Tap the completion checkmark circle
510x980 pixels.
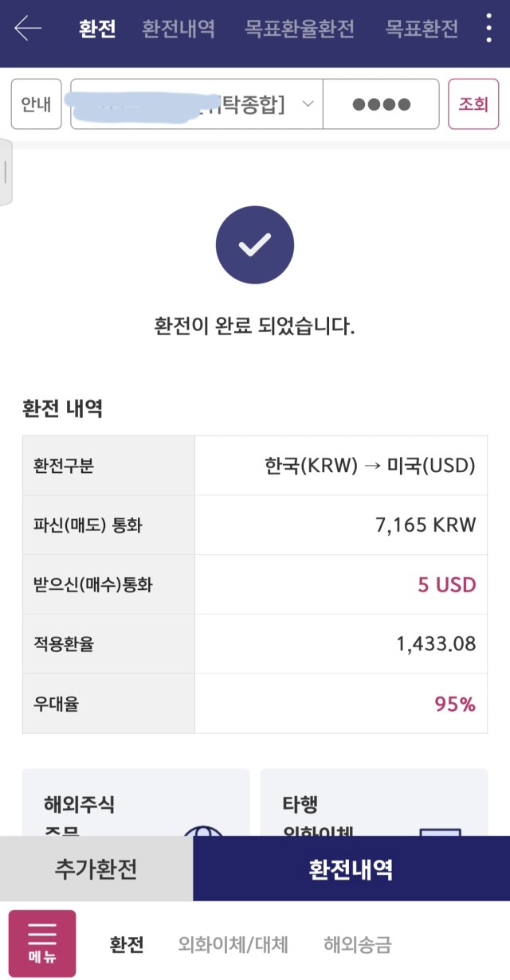point(255,245)
